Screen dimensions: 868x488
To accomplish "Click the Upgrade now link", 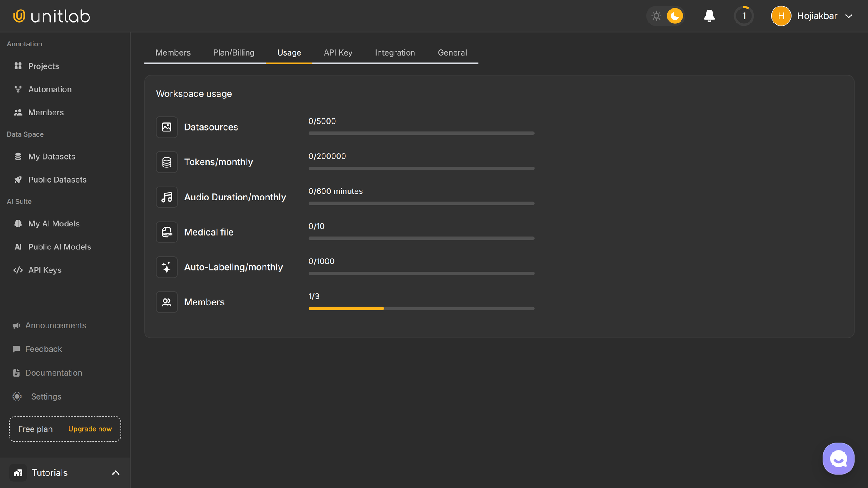I will coord(89,429).
